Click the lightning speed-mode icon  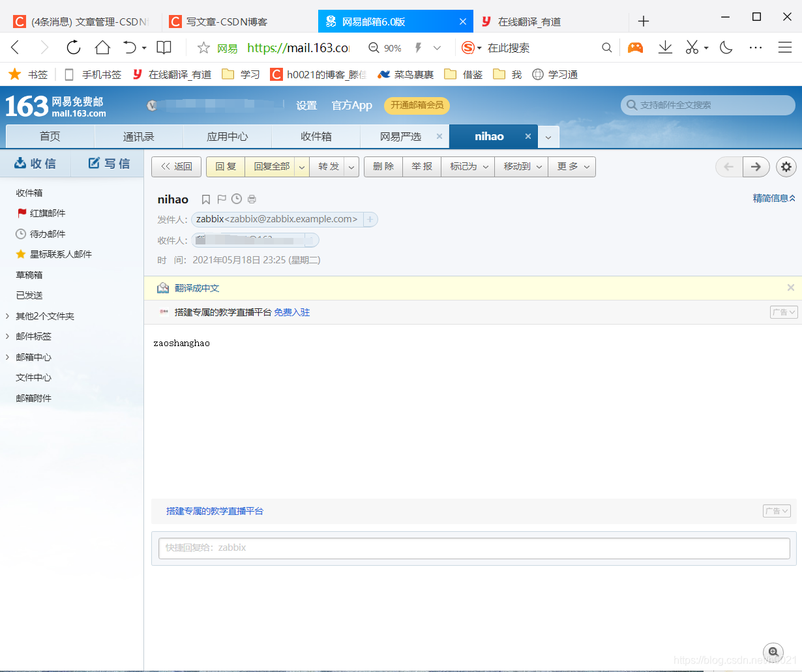[x=419, y=48]
